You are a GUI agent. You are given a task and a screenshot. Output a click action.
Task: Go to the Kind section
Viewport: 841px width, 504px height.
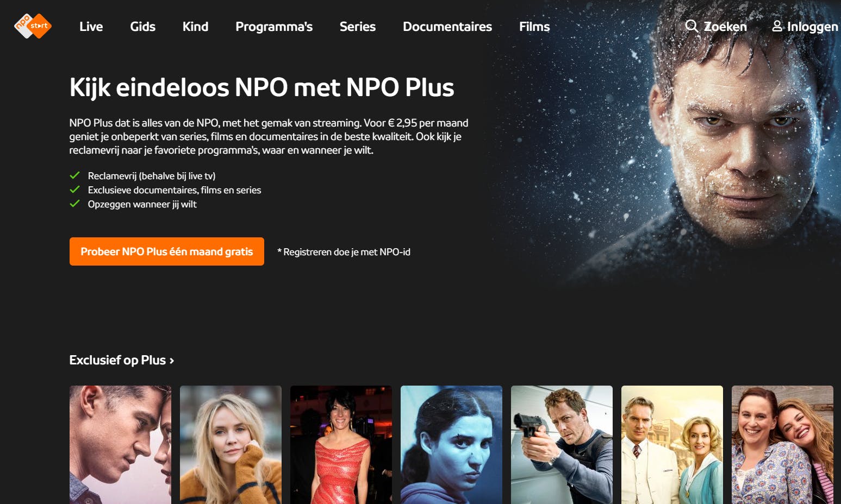(x=195, y=27)
